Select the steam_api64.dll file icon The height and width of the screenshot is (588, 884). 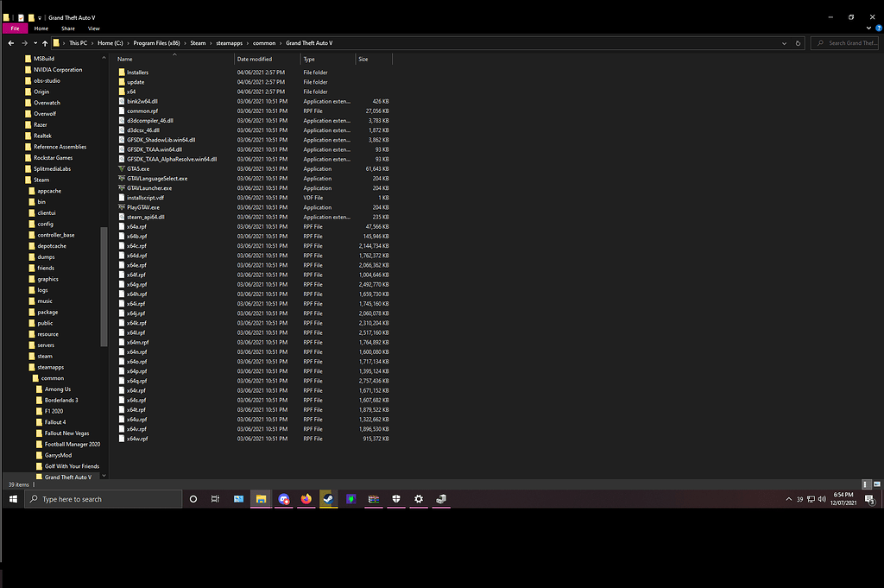[x=122, y=217]
